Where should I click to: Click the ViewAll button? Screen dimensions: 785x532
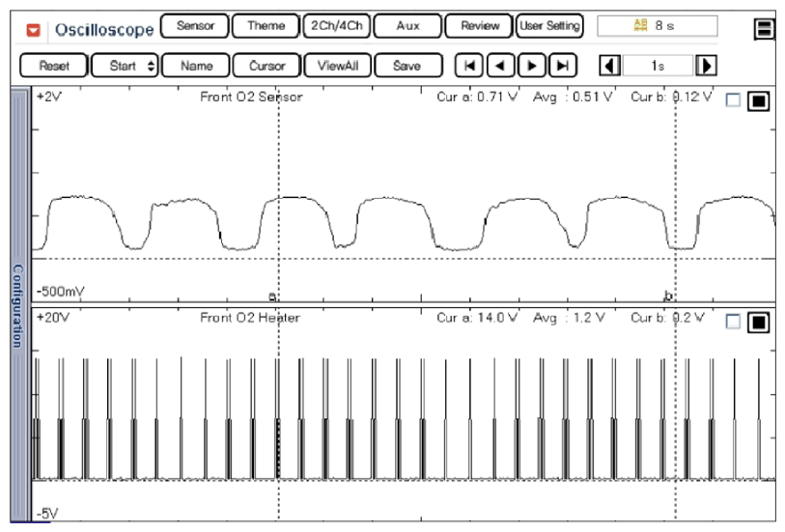point(335,67)
